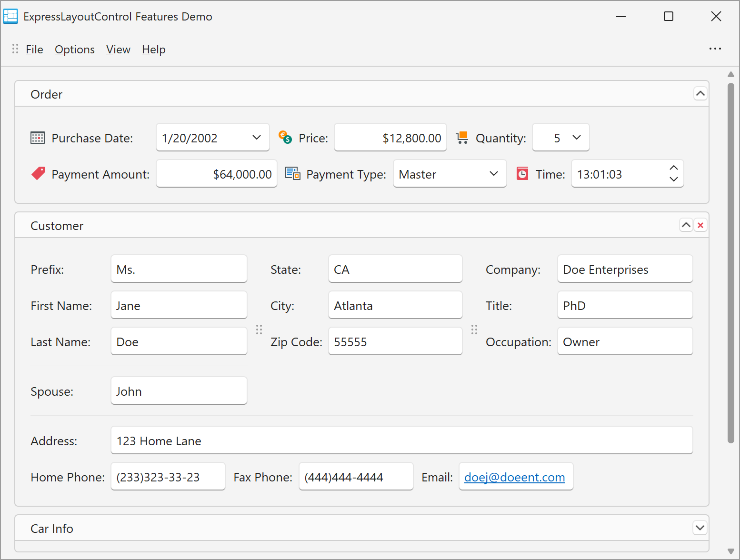Viewport: 740px width, 560px height.
Task: Open the Purchase Date dropdown calendar
Action: coord(257,138)
